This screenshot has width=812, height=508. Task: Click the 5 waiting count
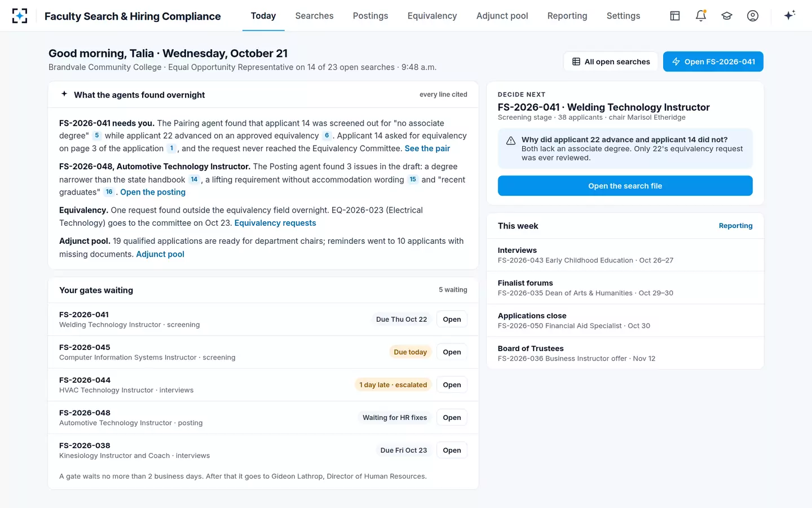[453, 290]
